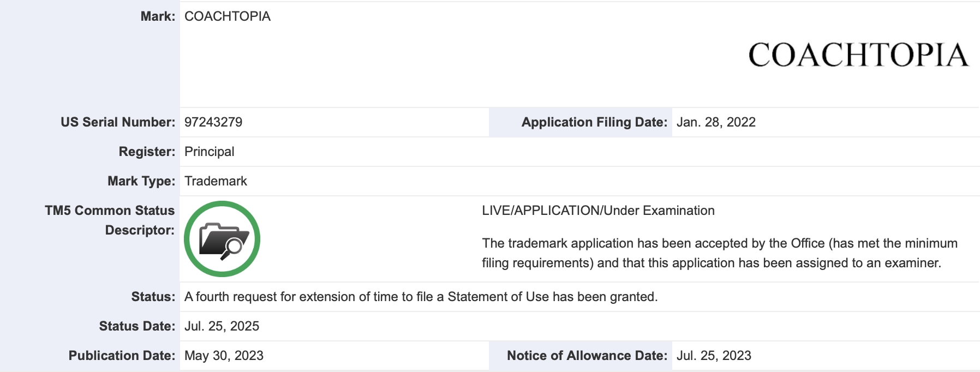Select the May 30, 2023 publication date

(224, 356)
